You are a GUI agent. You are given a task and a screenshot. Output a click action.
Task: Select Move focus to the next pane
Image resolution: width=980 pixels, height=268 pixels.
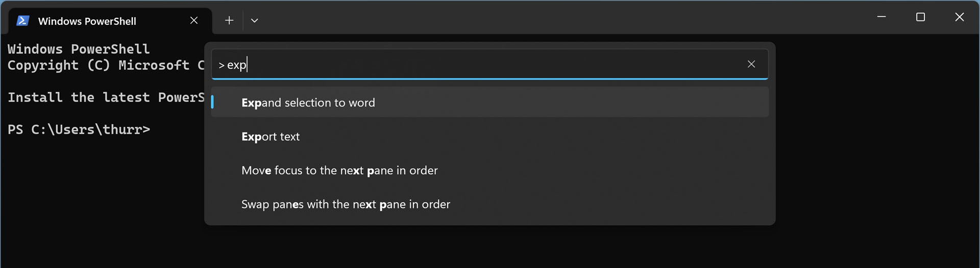490,170
